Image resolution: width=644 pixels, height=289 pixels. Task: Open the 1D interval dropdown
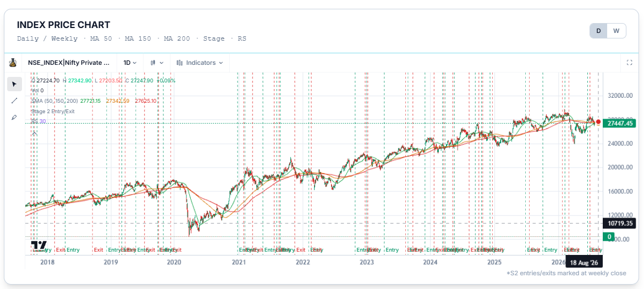tap(130, 63)
